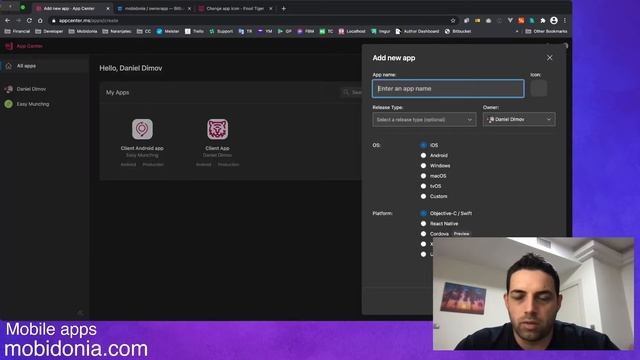Switch to the mobidonia Bitbucket tab
The image size is (640, 360).
tap(154, 8)
